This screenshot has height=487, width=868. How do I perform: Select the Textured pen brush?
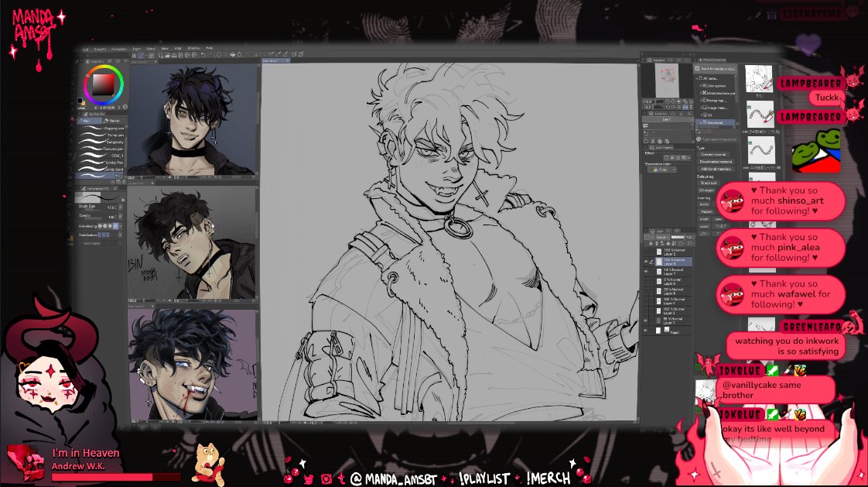[x=101, y=149]
